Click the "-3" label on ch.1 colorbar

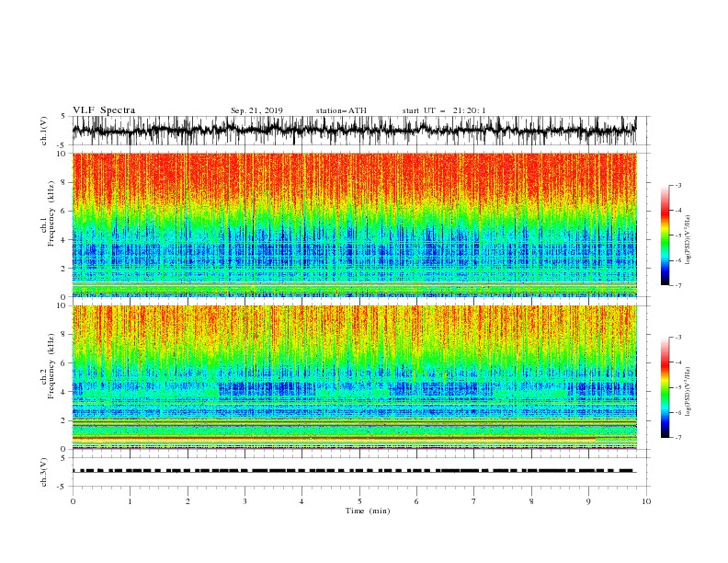pyautogui.click(x=678, y=185)
